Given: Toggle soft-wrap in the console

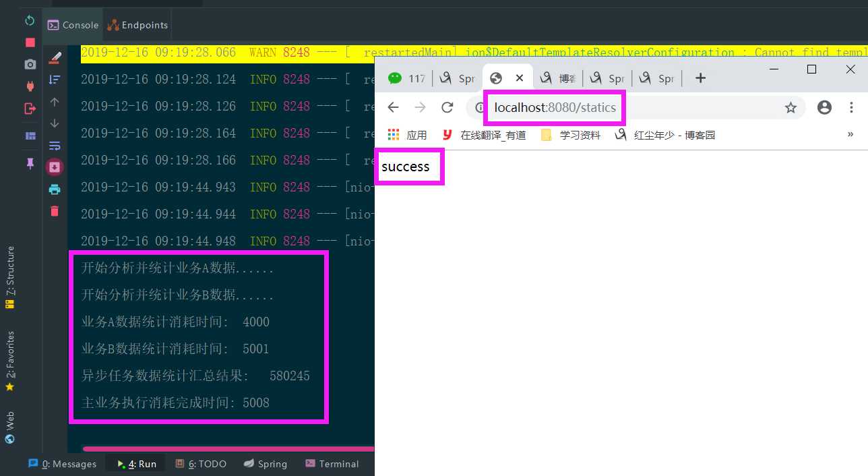Looking at the screenshot, I should pyautogui.click(x=55, y=145).
